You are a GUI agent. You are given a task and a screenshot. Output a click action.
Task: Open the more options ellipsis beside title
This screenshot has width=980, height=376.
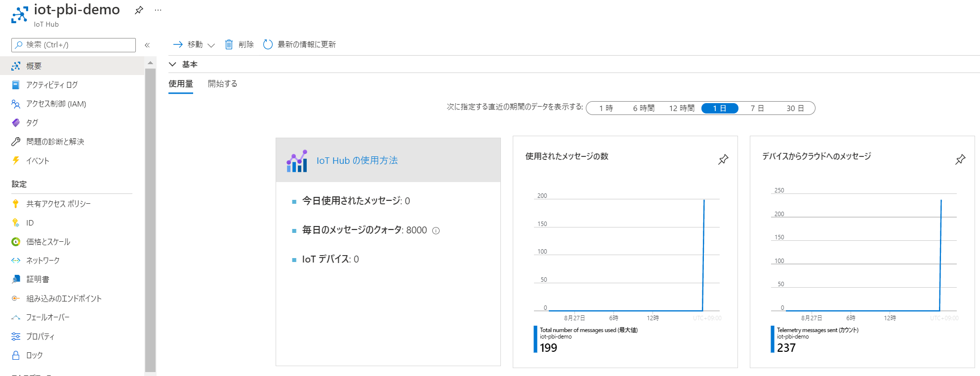coord(158,10)
